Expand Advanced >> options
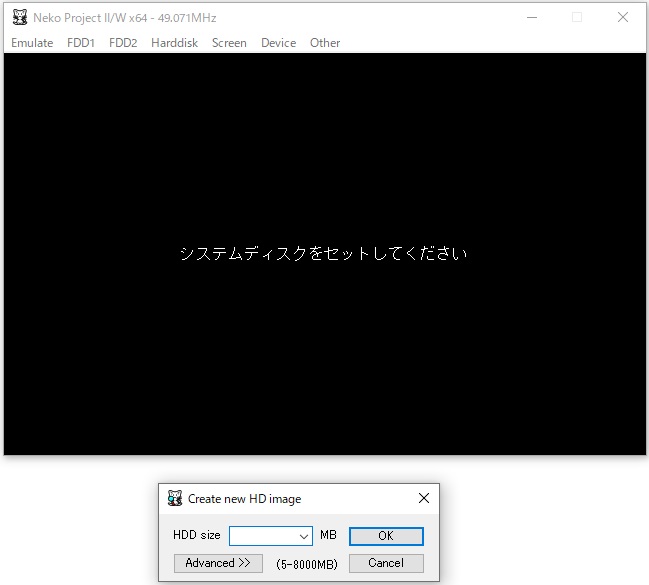This screenshot has width=649, height=585. [x=218, y=563]
